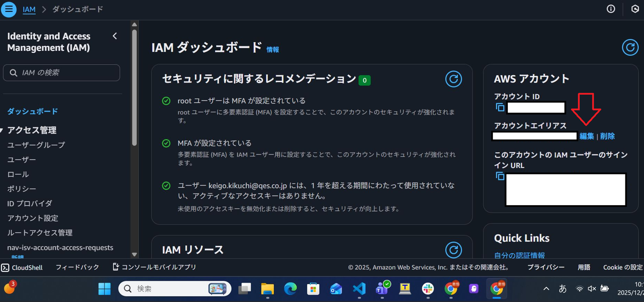Open CloudShell from the footer

tap(22, 267)
